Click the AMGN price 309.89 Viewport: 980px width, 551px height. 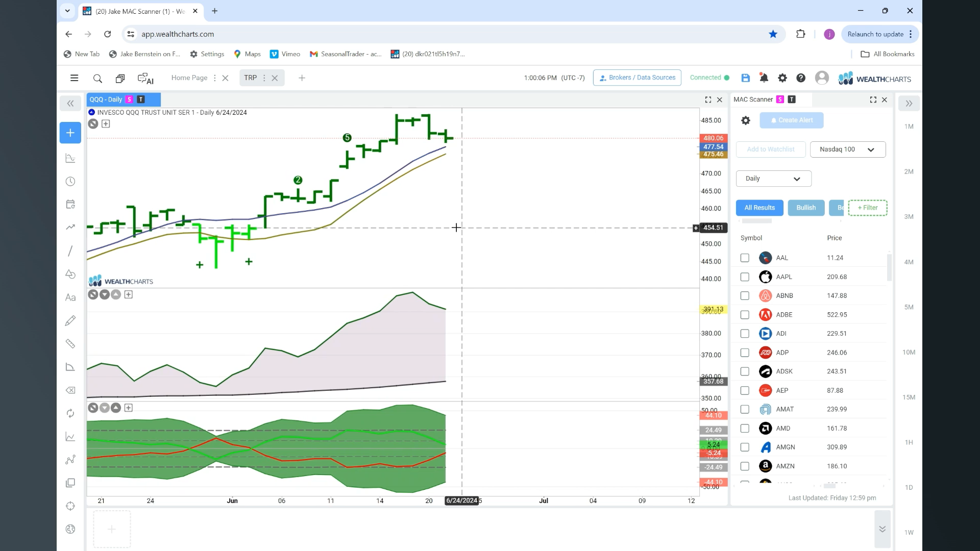tap(837, 447)
